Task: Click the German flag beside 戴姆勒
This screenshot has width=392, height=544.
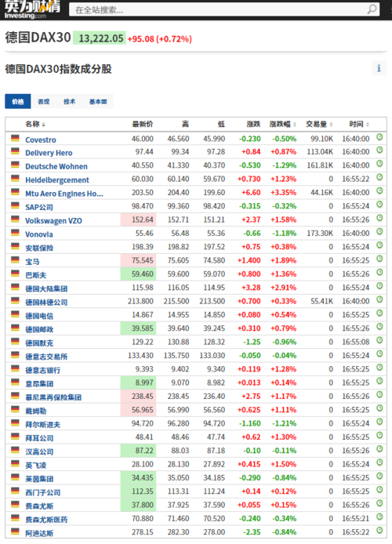Action: pos(15,410)
